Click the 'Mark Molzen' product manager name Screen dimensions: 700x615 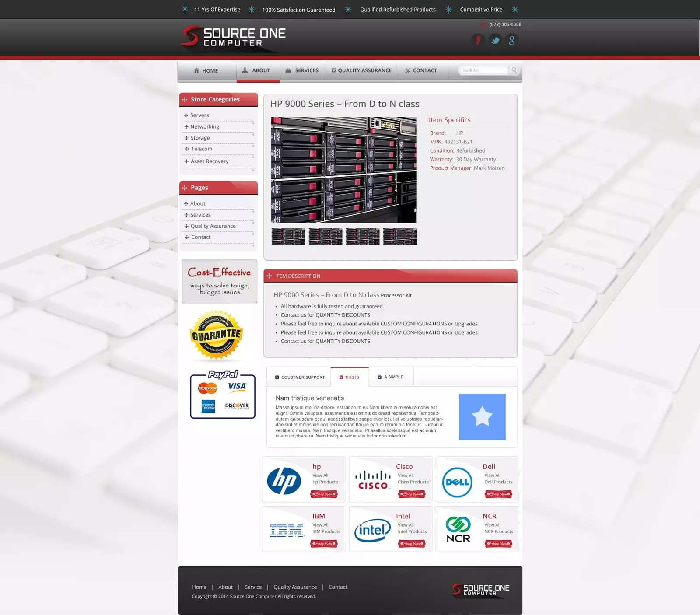489,168
